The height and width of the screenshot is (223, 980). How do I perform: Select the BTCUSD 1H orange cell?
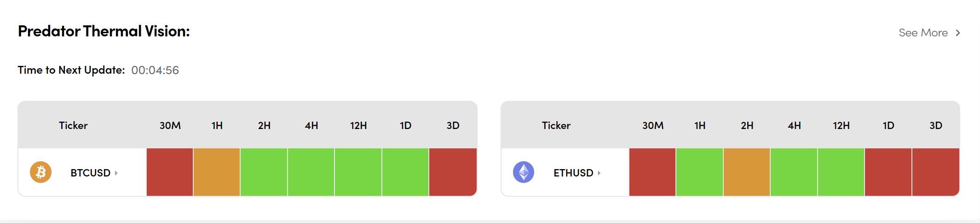pyautogui.click(x=217, y=172)
